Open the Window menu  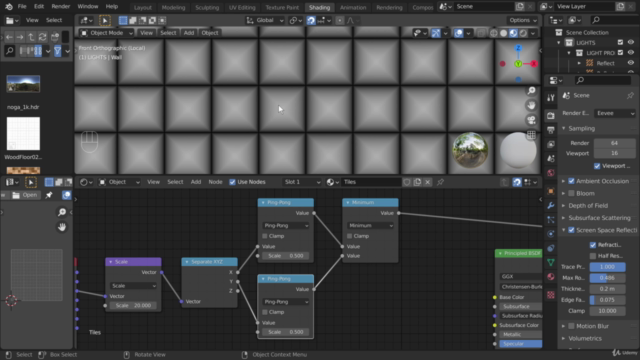[88, 7]
